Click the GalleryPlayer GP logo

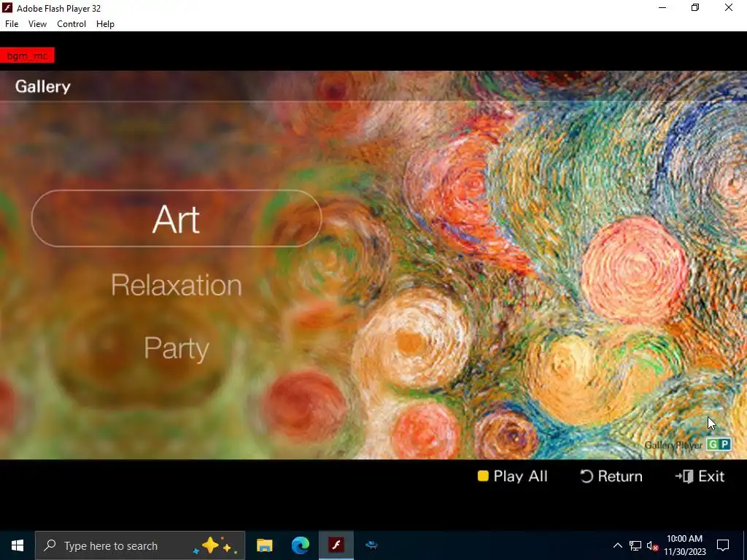click(687, 445)
